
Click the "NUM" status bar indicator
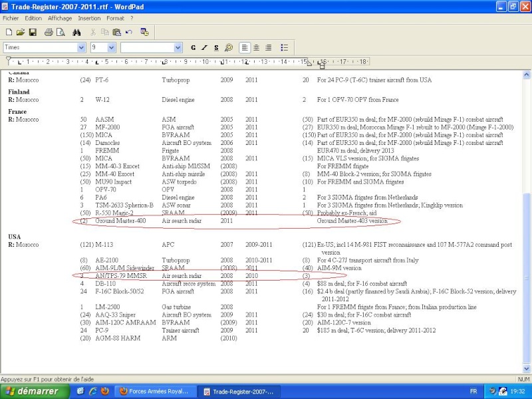coord(523,379)
